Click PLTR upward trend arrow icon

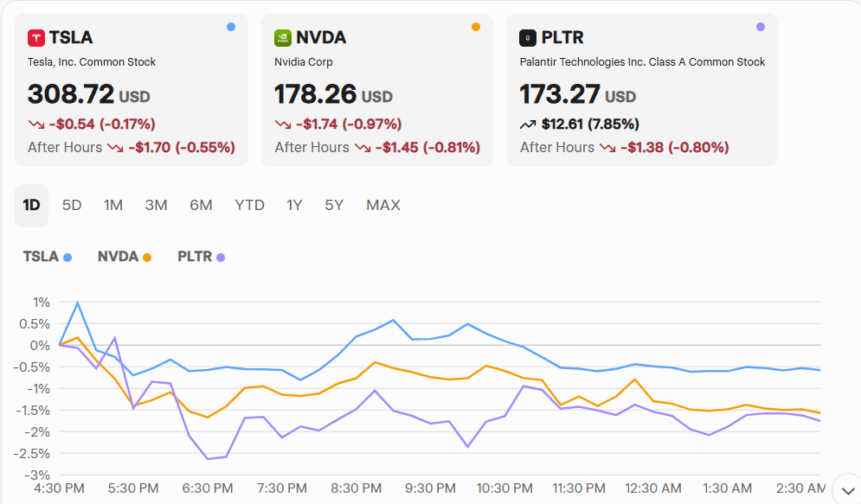point(528,124)
